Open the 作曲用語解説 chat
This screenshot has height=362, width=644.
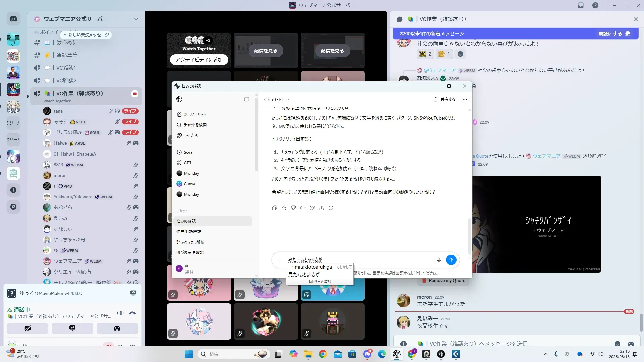click(189, 232)
